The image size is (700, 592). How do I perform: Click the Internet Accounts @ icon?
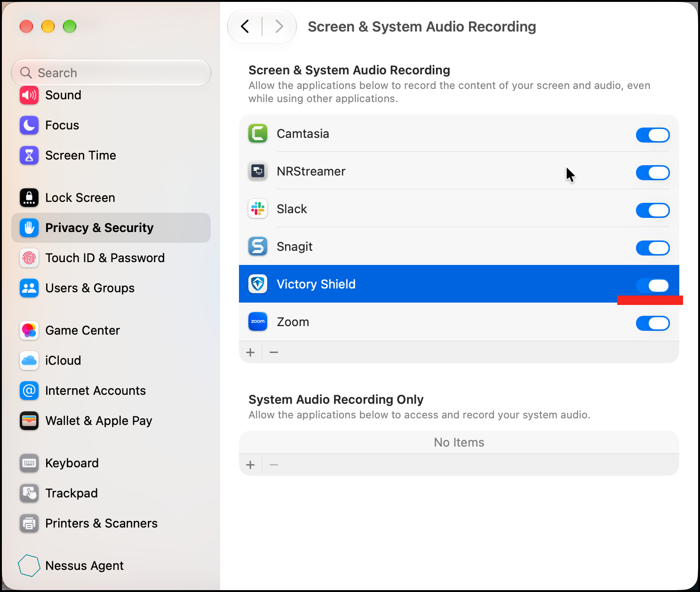(29, 391)
